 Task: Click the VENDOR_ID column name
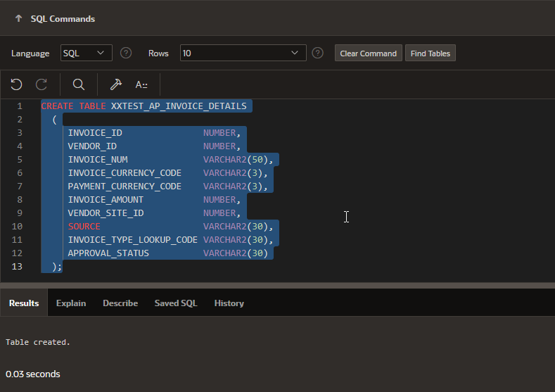[92, 146]
